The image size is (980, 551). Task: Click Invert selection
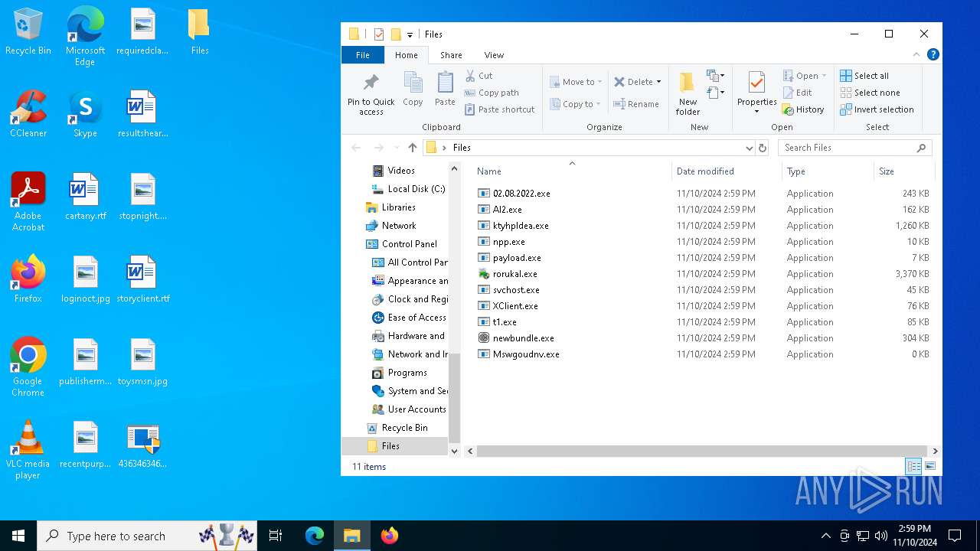pyautogui.click(x=877, y=109)
